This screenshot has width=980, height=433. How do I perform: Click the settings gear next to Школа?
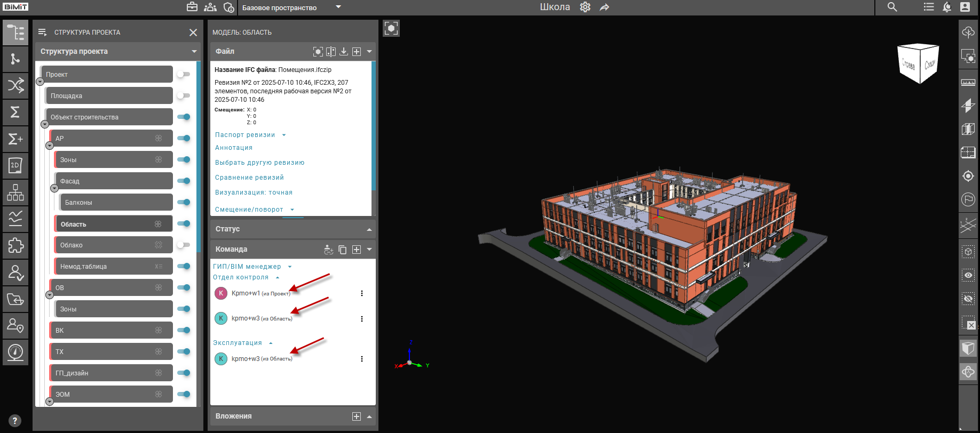pyautogui.click(x=585, y=7)
